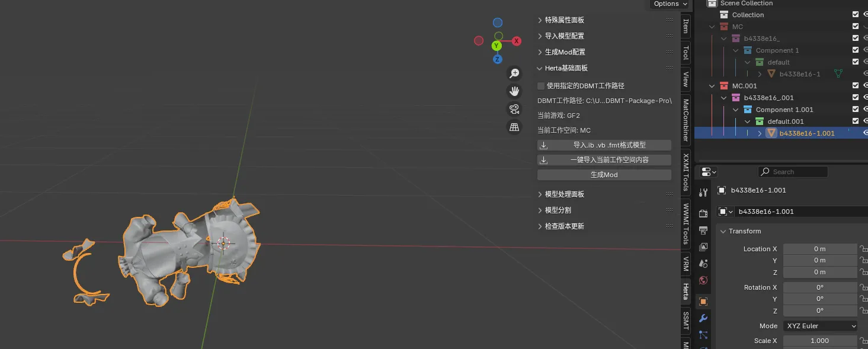The width and height of the screenshot is (868, 349).
Task: Click the green Y axis gizmo
Action: point(497,46)
